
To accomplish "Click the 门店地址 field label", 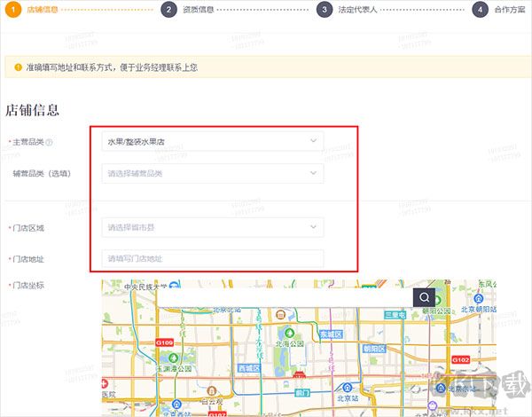I will pyautogui.click(x=28, y=259).
